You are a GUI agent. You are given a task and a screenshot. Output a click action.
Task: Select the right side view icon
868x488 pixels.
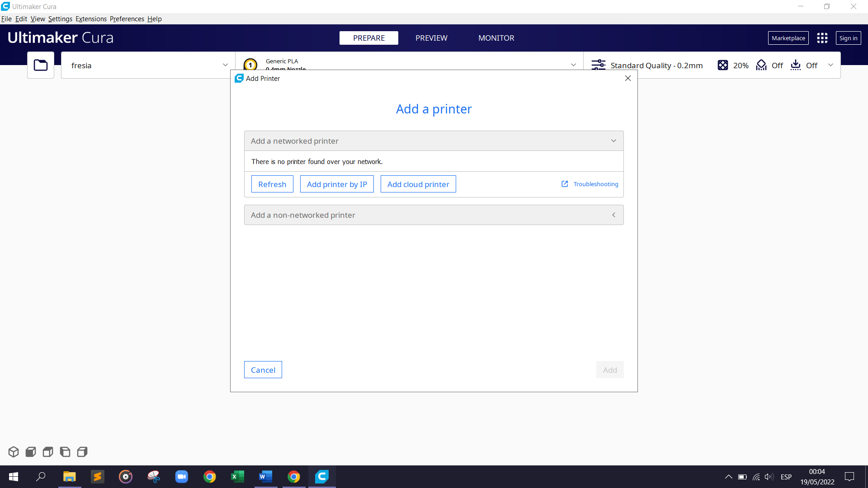(x=82, y=451)
